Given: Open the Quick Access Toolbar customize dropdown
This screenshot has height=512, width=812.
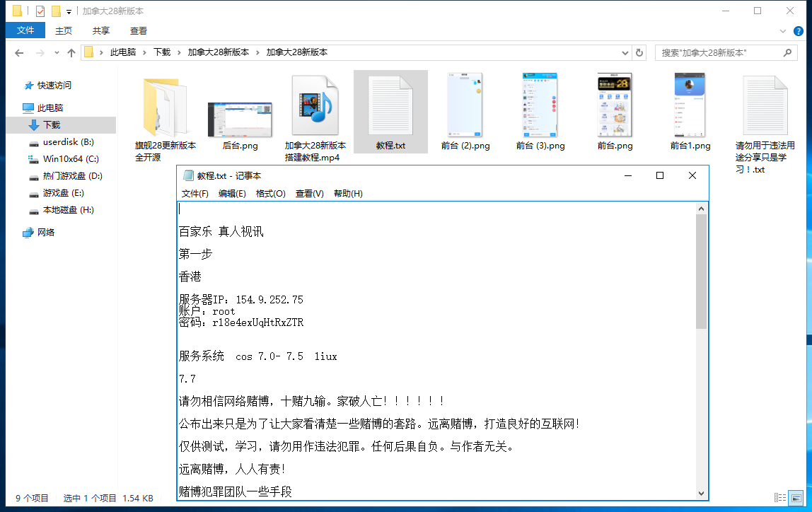Looking at the screenshot, I should click(69, 11).
